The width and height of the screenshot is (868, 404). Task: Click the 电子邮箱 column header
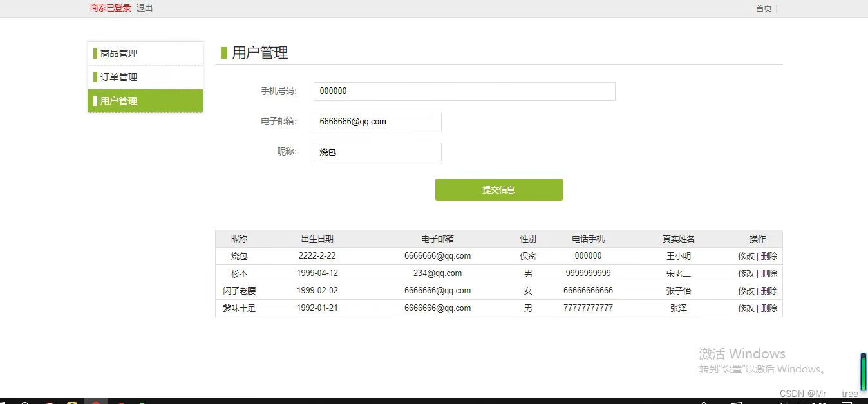pos(438,239)
